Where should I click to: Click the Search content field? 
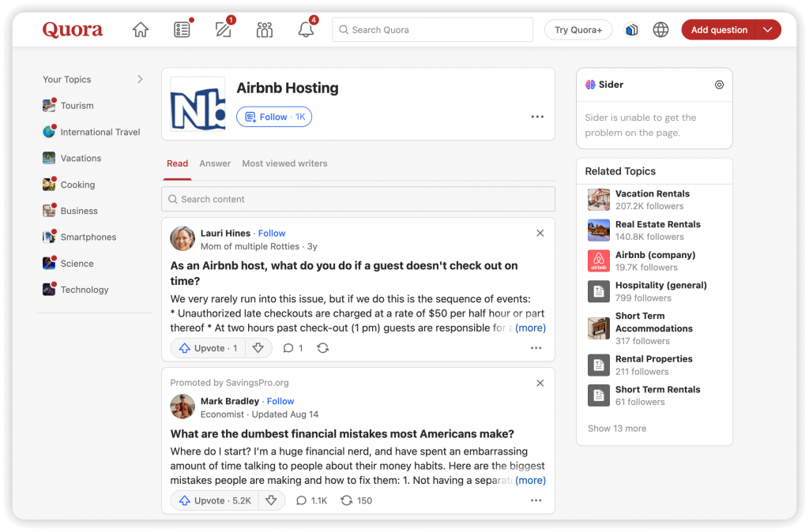(358, 199)
